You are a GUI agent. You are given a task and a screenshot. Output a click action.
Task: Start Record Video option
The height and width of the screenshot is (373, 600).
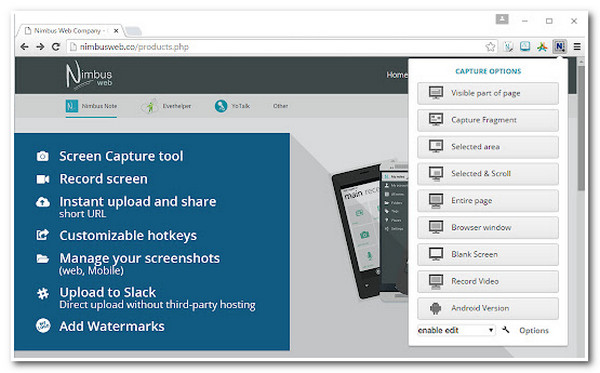click(x=488, y=281)
